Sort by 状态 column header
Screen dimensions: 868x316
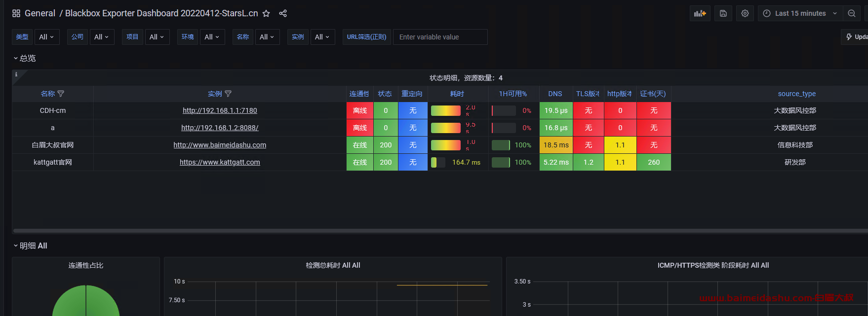[x=385, y=94]
